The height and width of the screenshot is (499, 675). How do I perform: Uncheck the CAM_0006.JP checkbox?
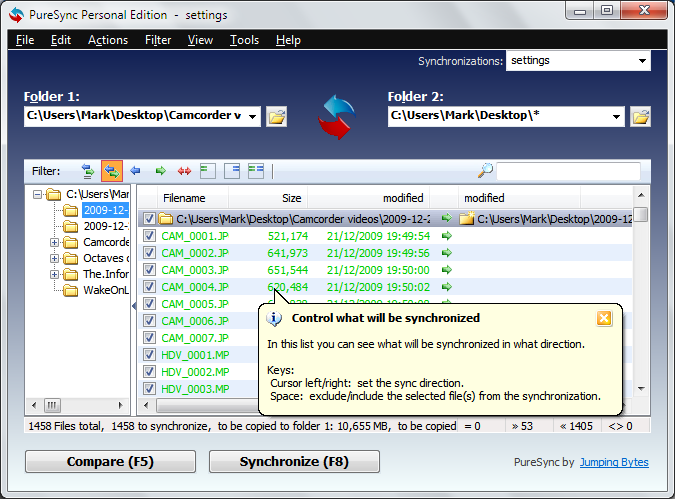[149, 321]
